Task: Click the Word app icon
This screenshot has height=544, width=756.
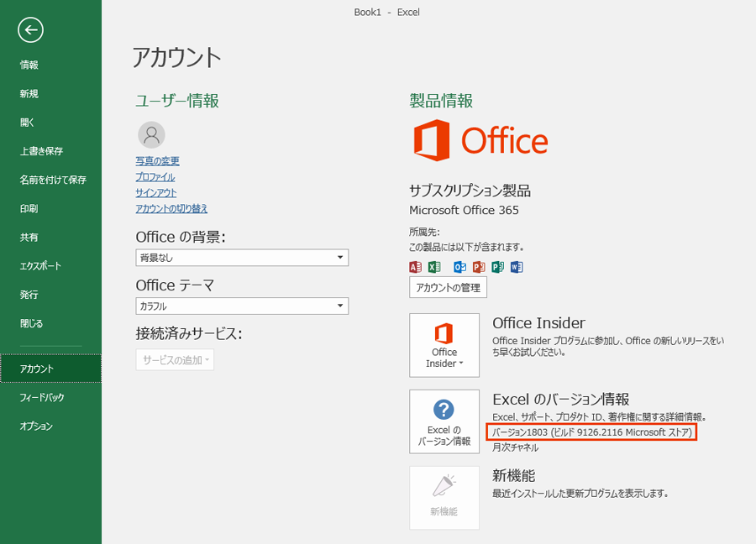Action: (x=517, y=267)
